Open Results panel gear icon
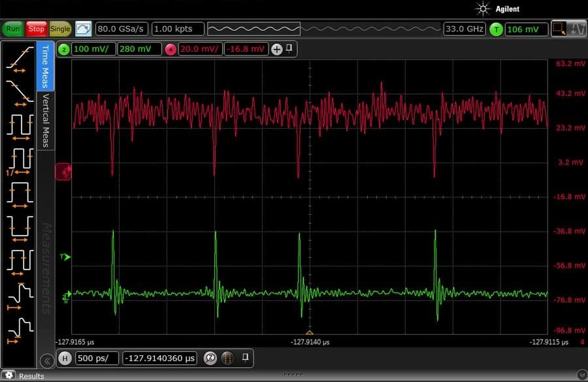 click(x=8, y=375)
